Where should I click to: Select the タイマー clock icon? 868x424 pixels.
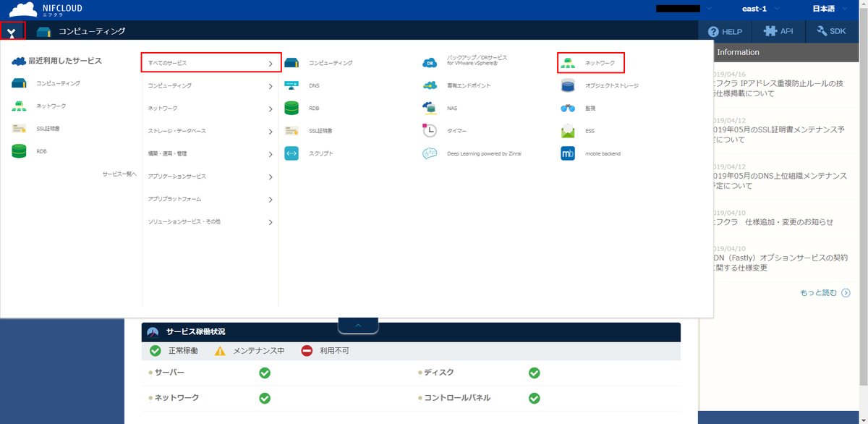click(x=430, y=131)
